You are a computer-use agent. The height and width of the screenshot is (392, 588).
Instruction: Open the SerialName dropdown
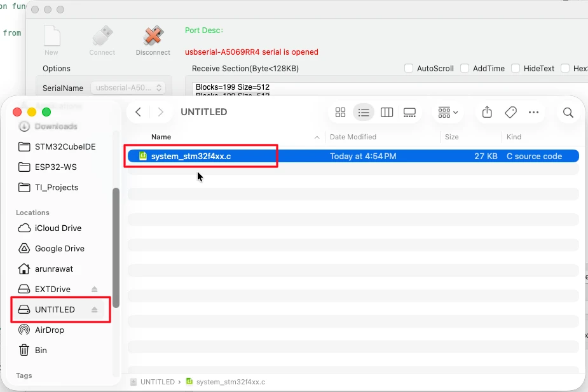tap(128, 88)
